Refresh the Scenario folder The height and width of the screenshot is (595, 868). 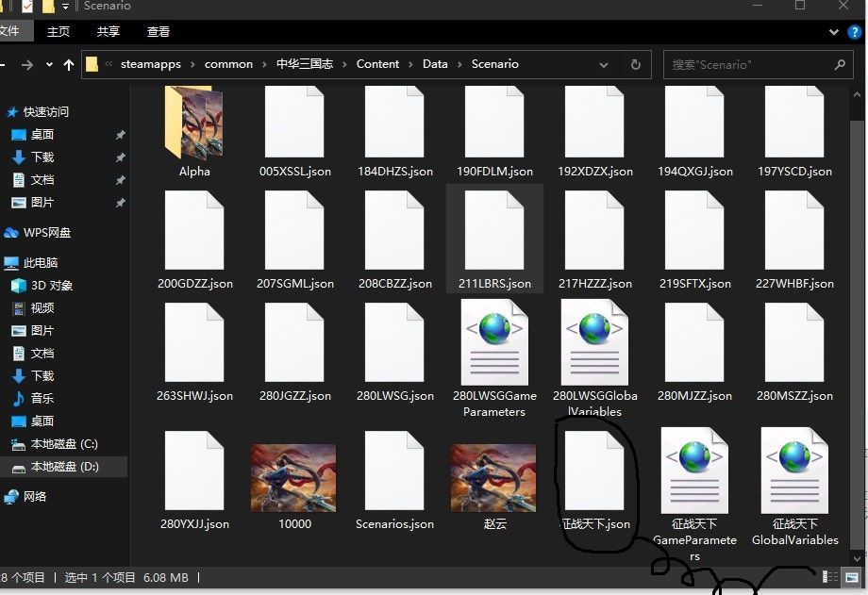coord(636,65)
